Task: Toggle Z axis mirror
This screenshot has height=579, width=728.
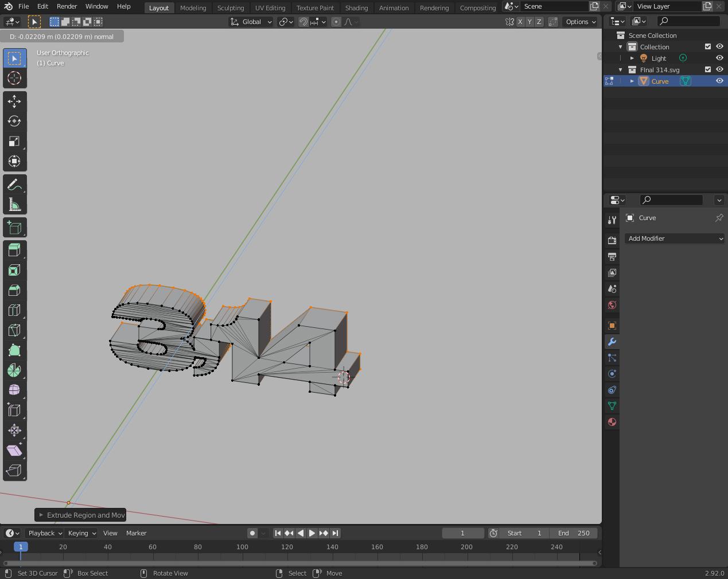Action: 539,22
